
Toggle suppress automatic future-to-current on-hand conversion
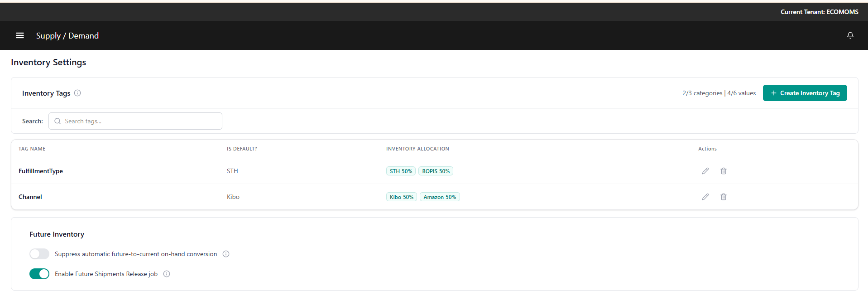click(39, 254)
